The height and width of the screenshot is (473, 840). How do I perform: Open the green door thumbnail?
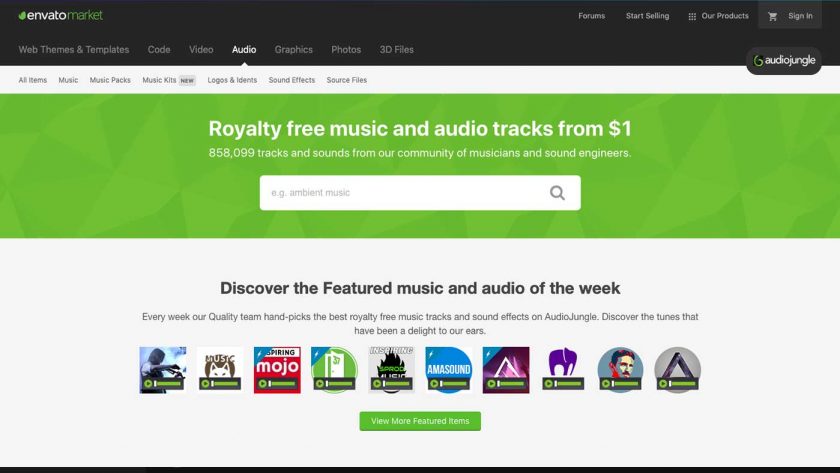click(334, 370)
